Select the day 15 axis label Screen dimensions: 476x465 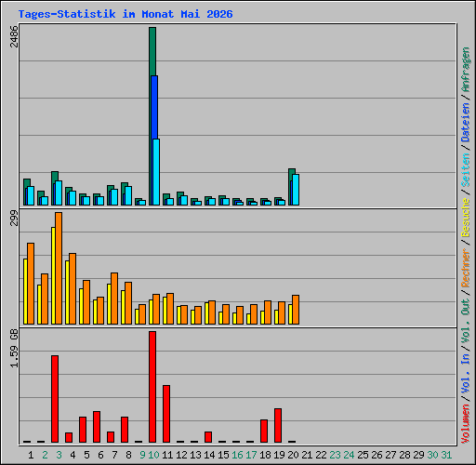(223, 455)
